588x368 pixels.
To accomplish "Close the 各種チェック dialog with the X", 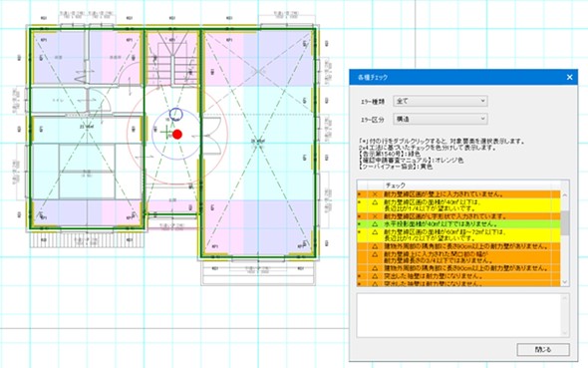I will click(x=569, y=77).
